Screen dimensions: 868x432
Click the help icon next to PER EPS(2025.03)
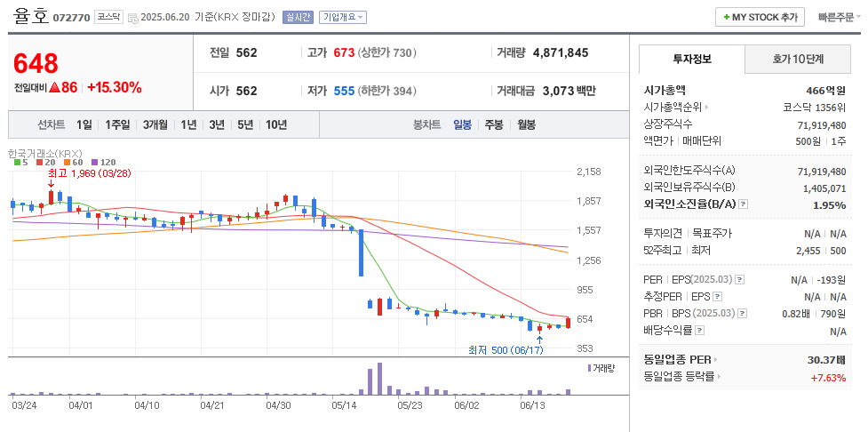point(739,280)
